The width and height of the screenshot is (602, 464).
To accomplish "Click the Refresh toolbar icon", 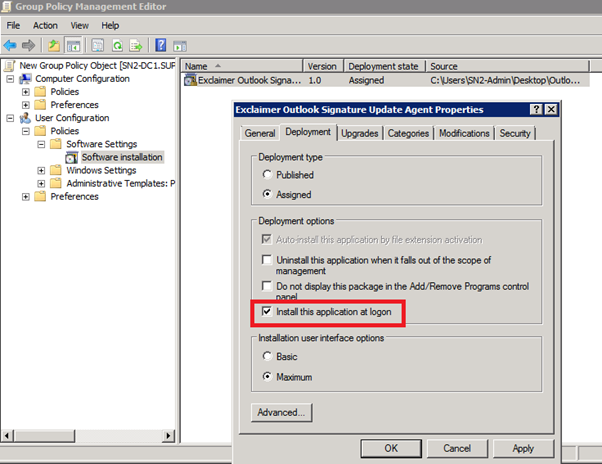I will pyautogui.click(x=118, y=45).
